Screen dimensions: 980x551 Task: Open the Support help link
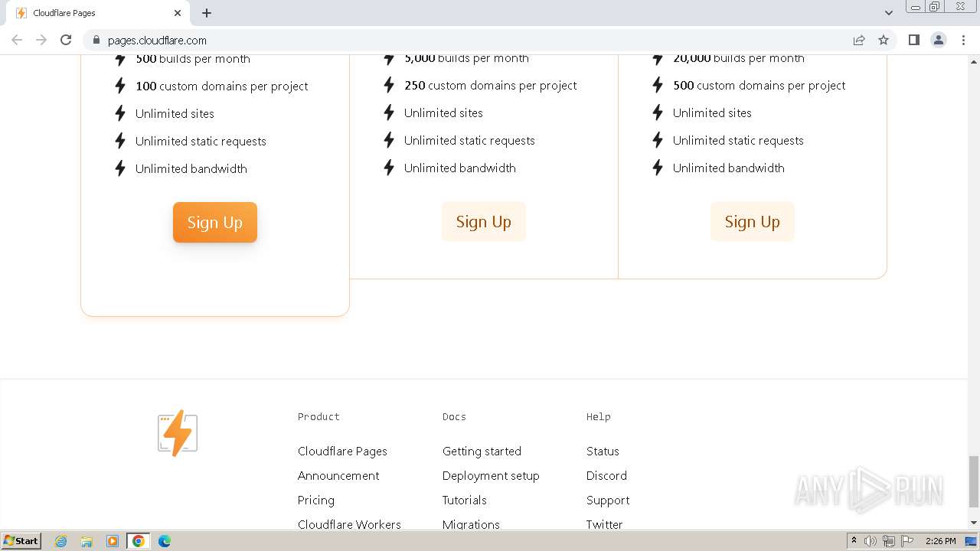608,500
